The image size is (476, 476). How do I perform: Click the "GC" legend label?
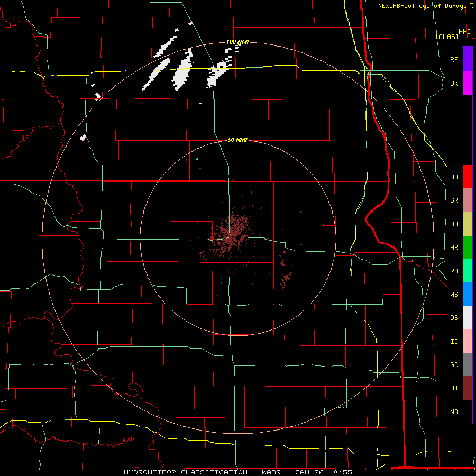(454, 365)
